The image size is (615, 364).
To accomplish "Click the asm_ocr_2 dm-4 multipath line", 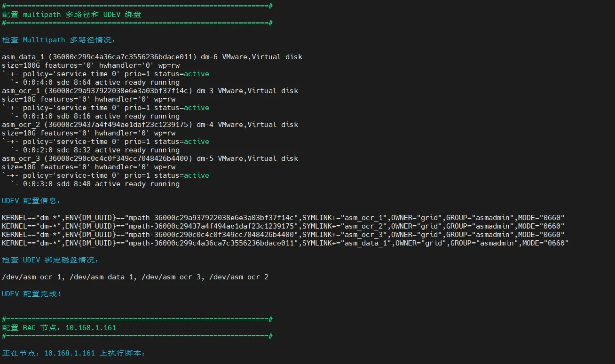I will (150, 125).
